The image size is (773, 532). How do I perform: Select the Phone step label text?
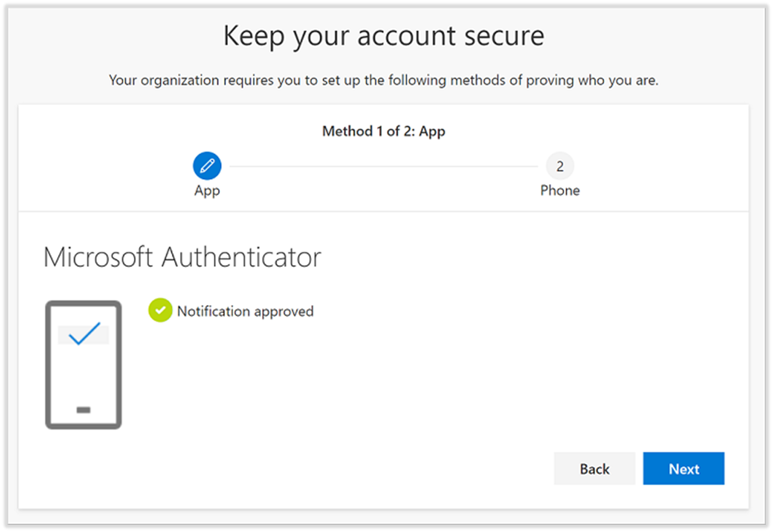(x=560, y=190)
